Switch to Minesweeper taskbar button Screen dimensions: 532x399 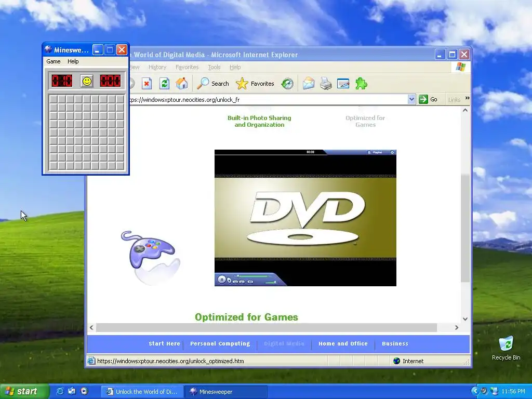[x=227, y=392]
